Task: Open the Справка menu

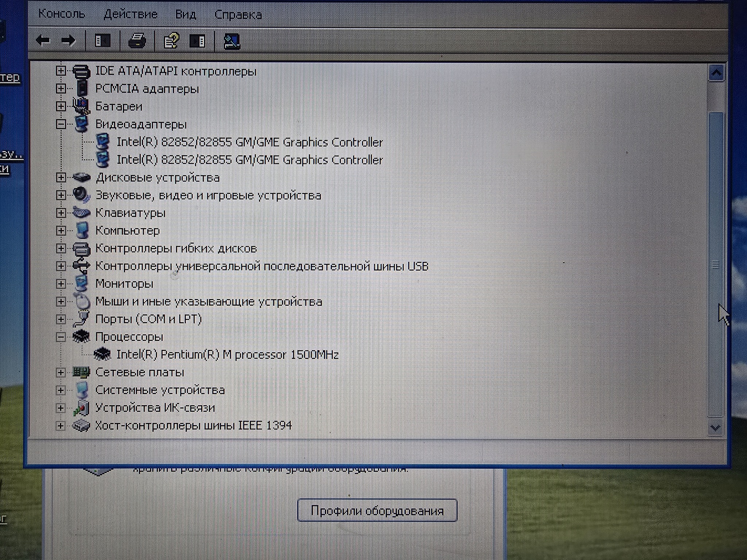Action: pos(238,15)
